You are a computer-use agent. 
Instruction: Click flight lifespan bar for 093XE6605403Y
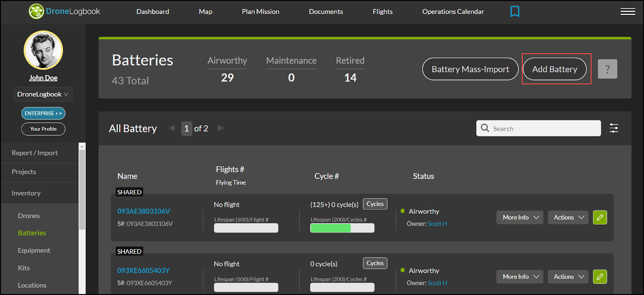pos(246,287)
